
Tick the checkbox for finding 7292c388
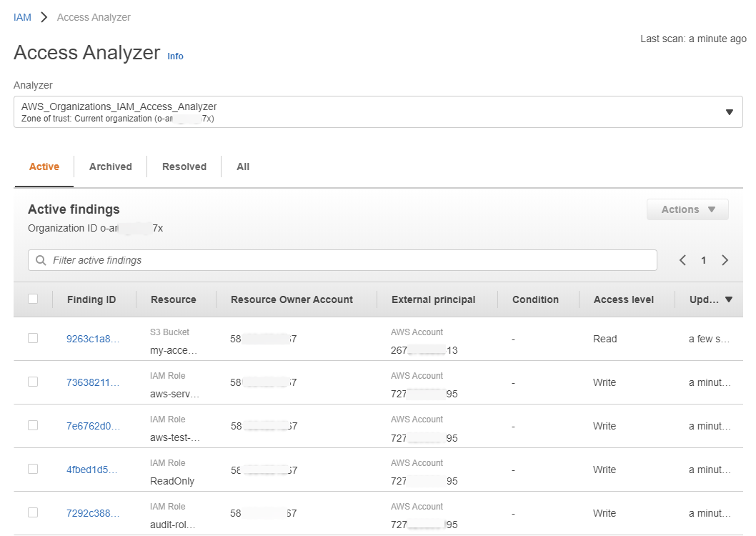pyautogui.click(x=33, y=512)
